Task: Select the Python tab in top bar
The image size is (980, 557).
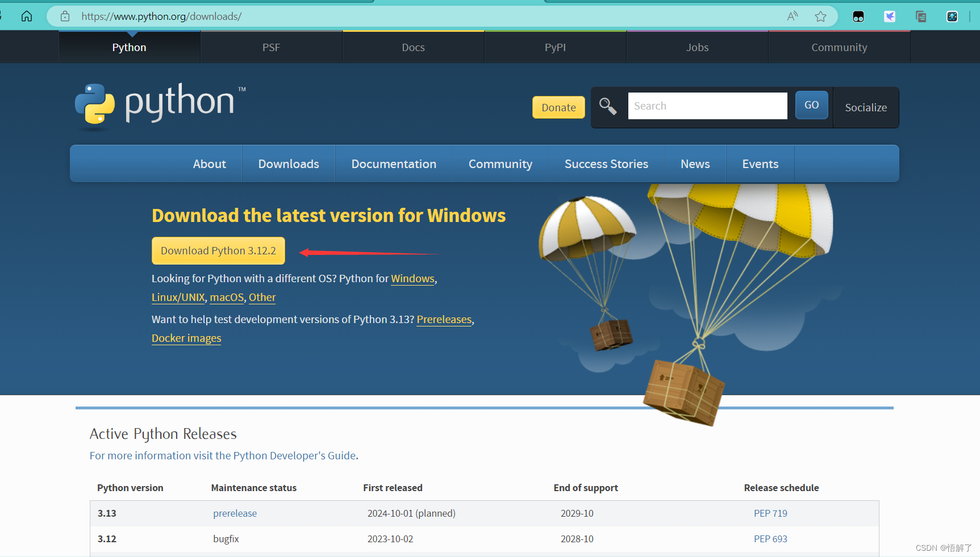Action: click(x=130, y=47)
